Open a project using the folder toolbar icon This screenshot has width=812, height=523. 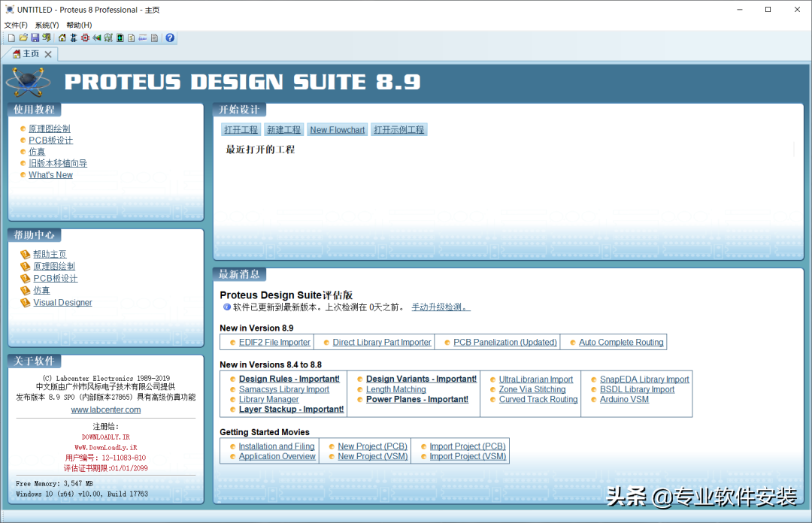(23, 38)
